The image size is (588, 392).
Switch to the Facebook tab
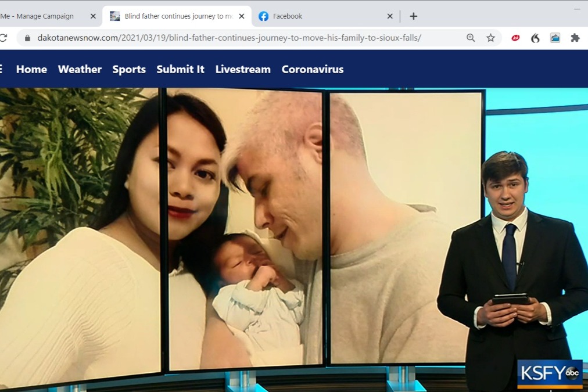pos(325,16)
